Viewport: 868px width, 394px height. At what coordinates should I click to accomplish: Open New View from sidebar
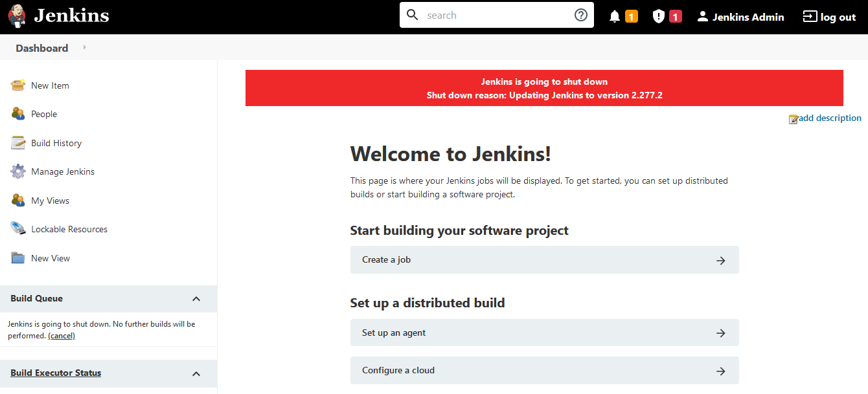click(x=51, y=258)
